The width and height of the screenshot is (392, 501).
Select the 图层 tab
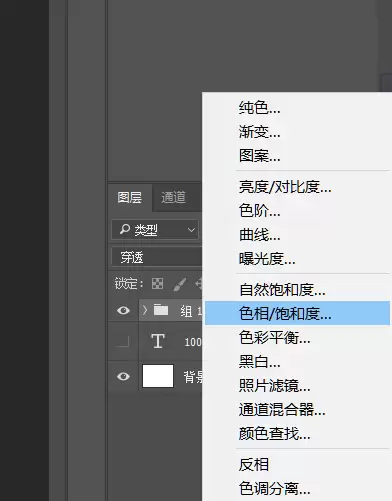[x=130, y=197]
